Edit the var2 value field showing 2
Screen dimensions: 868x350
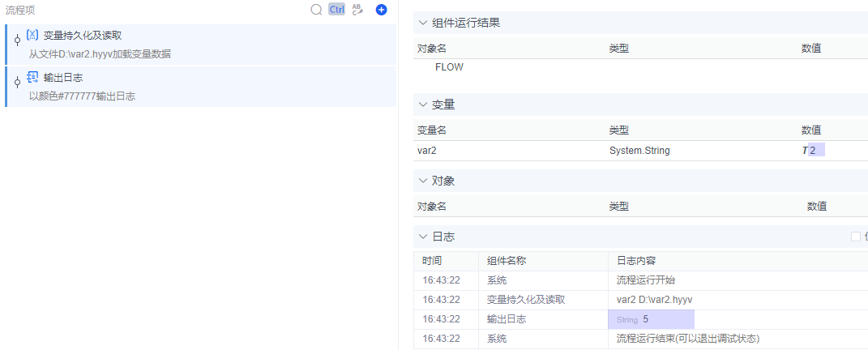[816, 150]
